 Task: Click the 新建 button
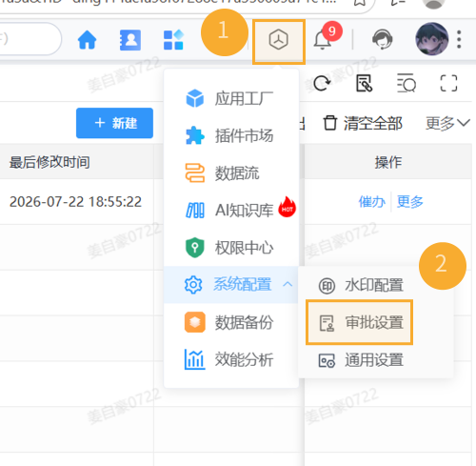[x=114, y=123]
